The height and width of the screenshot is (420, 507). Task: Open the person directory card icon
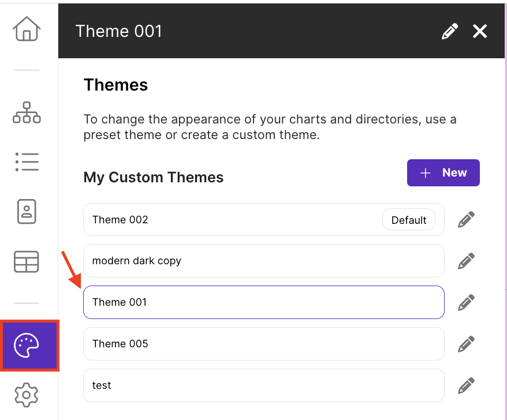pyautogui.click(x=27, y=212)
